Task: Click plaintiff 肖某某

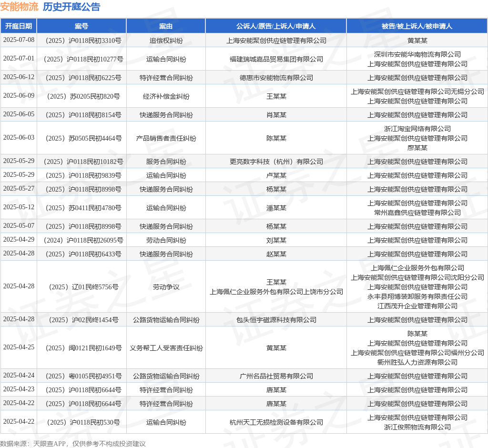Action: tap(276, 115)
